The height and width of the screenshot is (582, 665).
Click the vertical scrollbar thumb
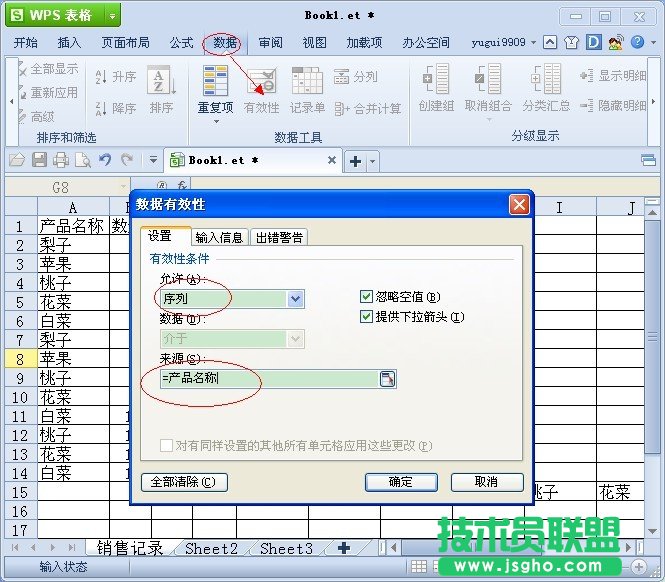point(652,337)
